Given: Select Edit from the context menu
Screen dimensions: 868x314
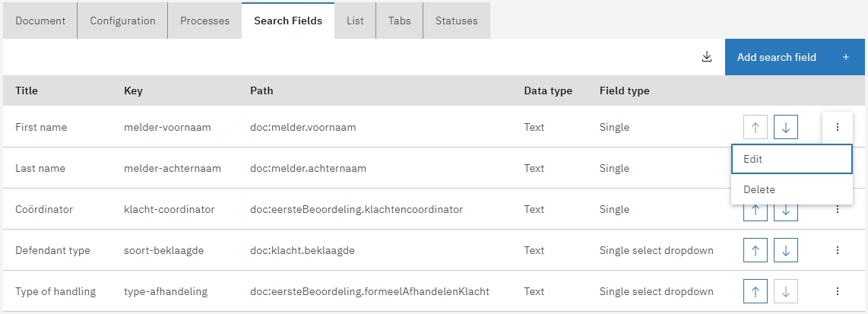Looking at the screenshot, I should pos(791,160).
